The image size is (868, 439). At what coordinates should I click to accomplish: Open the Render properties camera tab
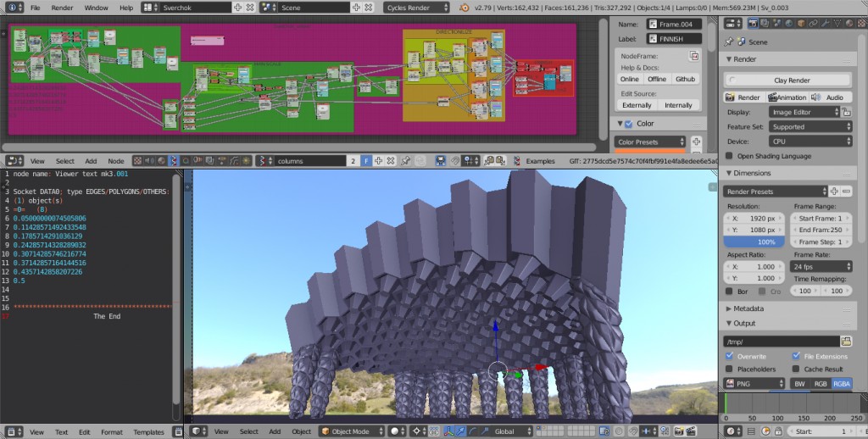754,23
